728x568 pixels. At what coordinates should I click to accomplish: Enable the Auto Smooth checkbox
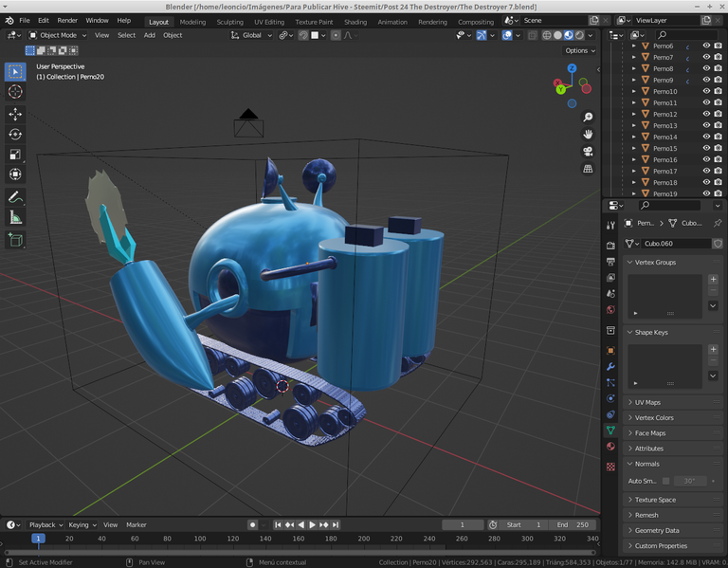click(665, 481)
